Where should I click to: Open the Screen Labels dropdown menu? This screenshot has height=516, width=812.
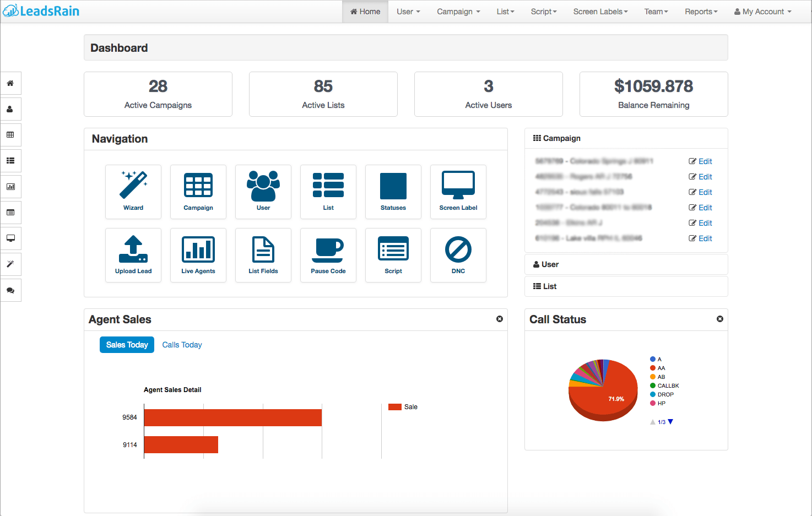(600, 12)
